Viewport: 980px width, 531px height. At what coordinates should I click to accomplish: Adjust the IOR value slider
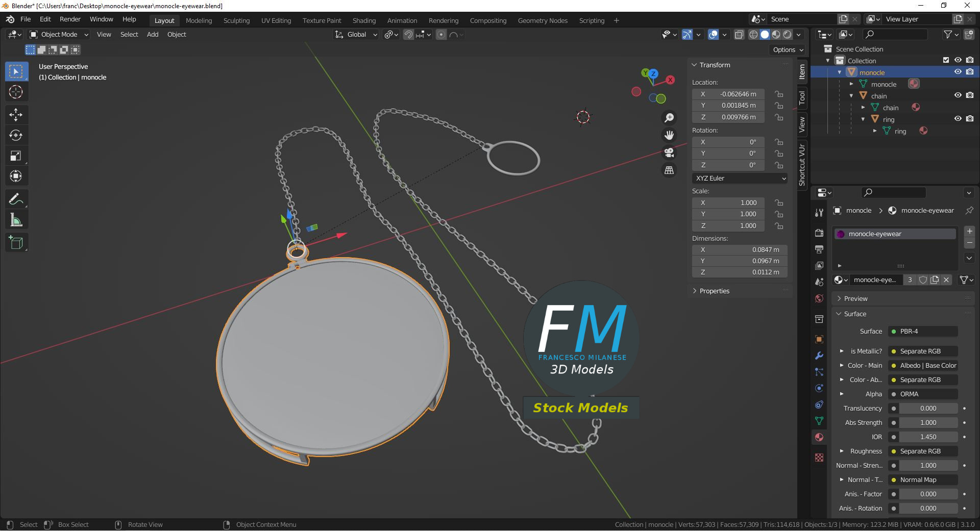click(x=928, y=437)
